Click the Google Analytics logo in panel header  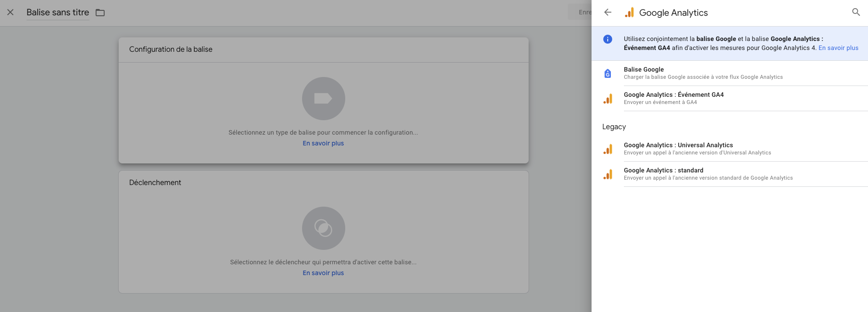pos(629,13)
